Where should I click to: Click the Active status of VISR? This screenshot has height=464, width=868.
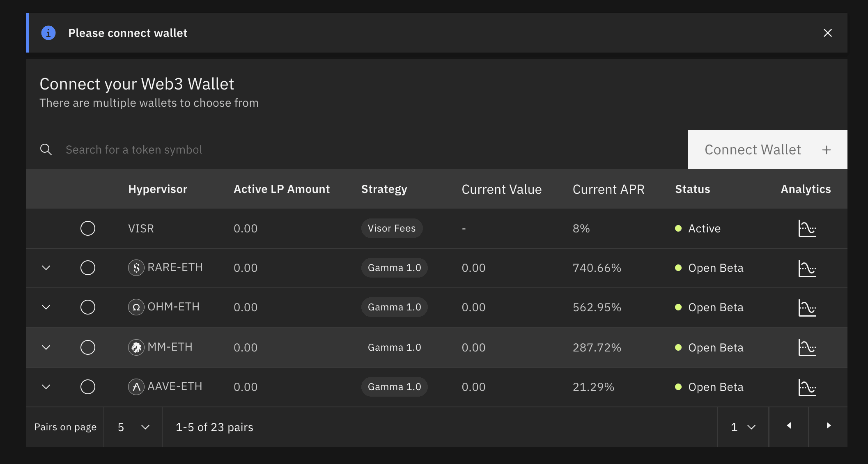(704, 228)
